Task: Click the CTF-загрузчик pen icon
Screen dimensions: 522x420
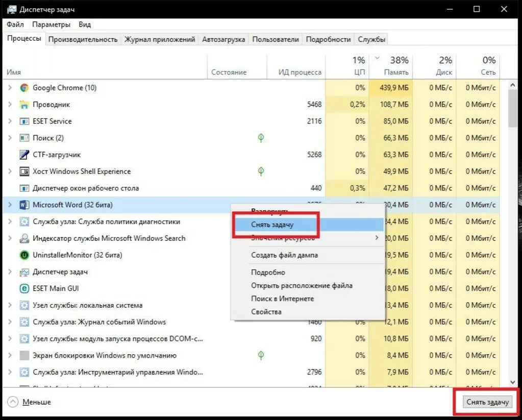Action: click(24, 155)
